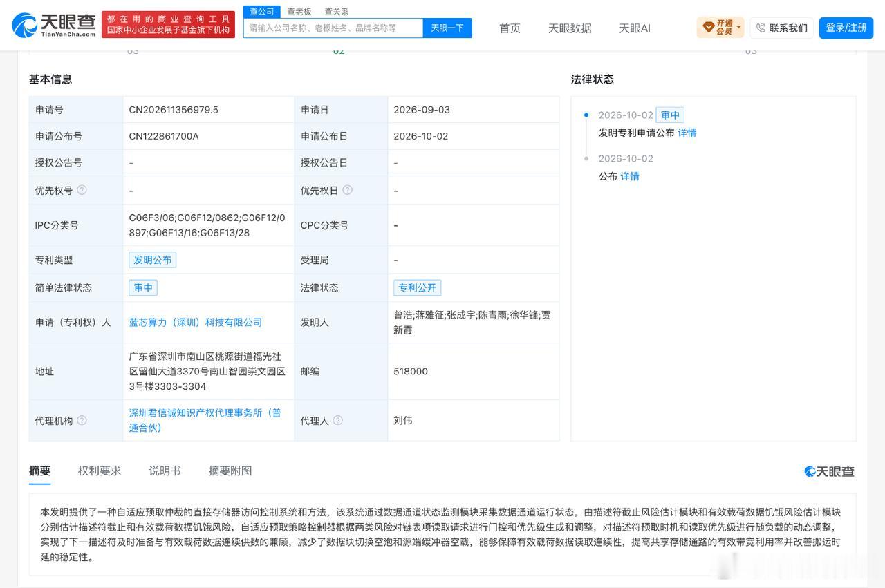Open the 天眼数据 navigation item
Screen dimensions: 885x588
(570, 28)
